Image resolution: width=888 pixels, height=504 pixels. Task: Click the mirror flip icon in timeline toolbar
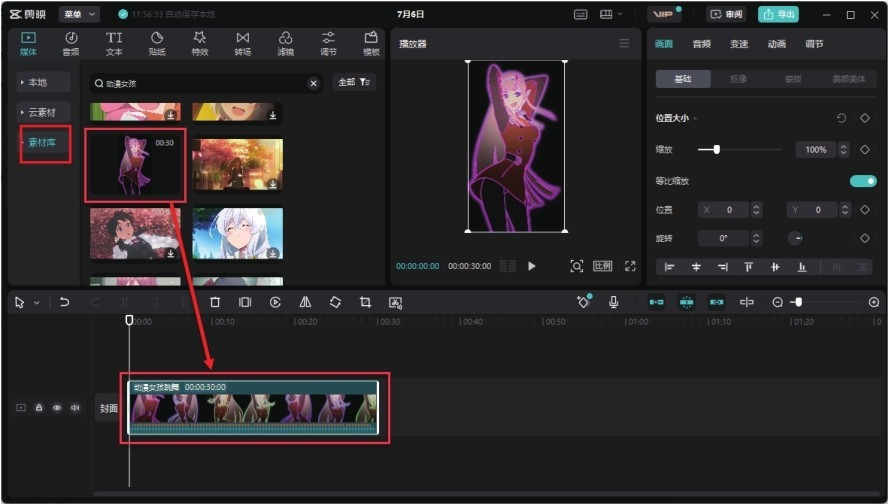coord(305,302)
